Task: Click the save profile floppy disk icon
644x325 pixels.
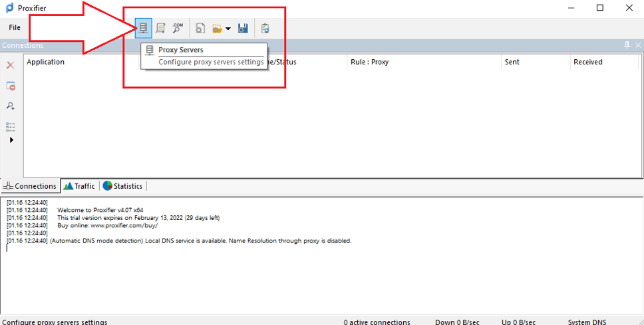Action: coord(243,29)
